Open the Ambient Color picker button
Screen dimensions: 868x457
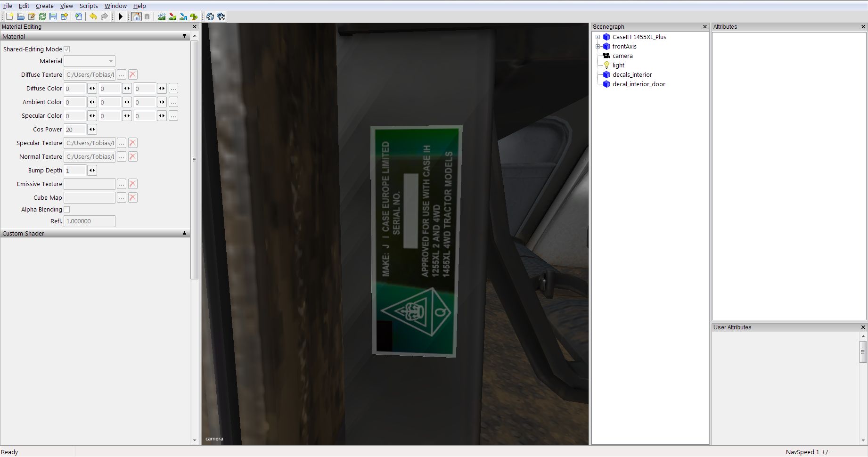(x=173, y=102)
